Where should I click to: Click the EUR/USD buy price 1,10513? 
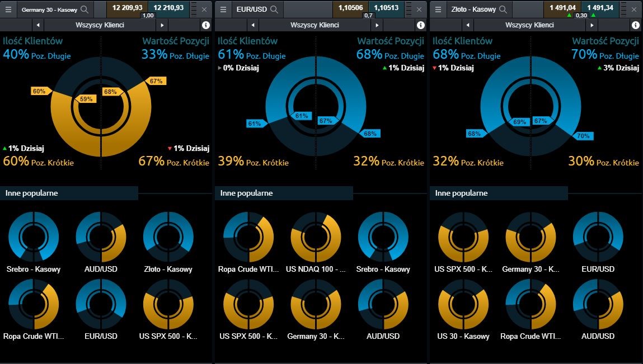pos(386,8)
